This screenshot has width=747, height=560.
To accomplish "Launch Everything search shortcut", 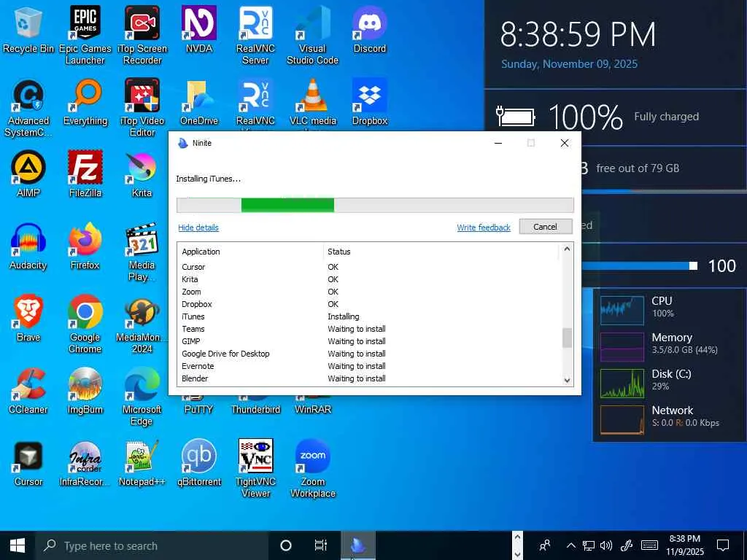I will click(85, 102).
